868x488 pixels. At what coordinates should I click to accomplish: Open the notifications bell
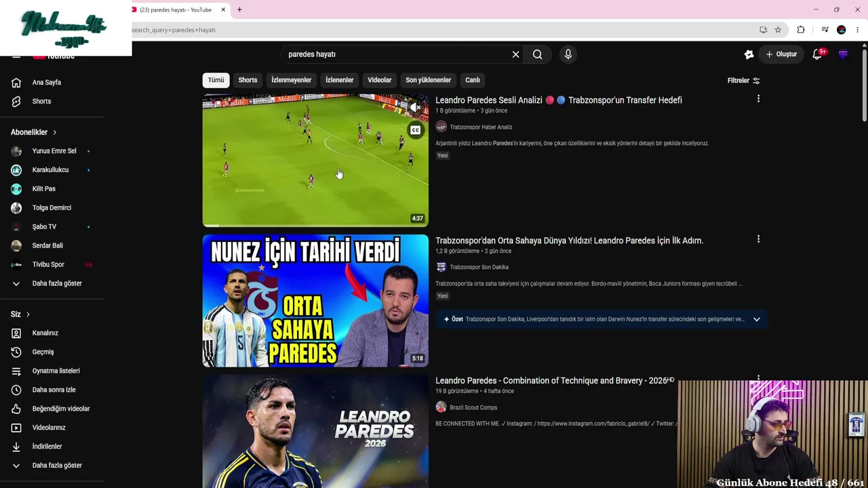(x=817, y=54)
